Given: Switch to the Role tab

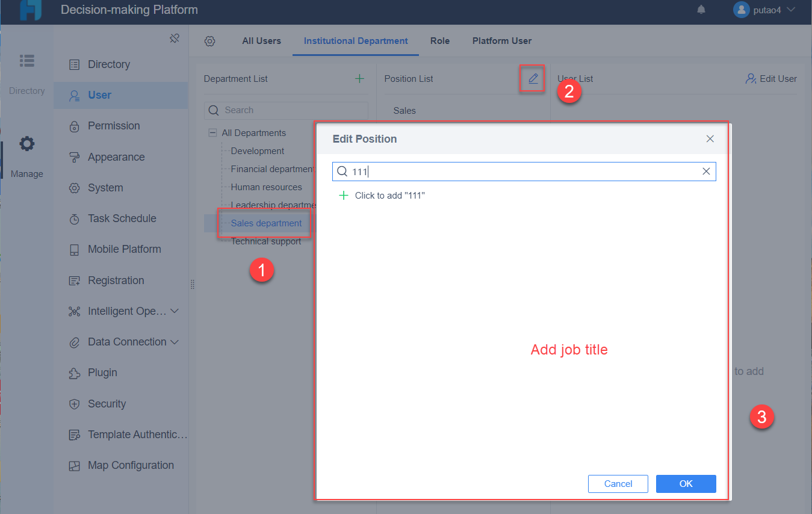Looking at the screenshot, I should point(439,40).
